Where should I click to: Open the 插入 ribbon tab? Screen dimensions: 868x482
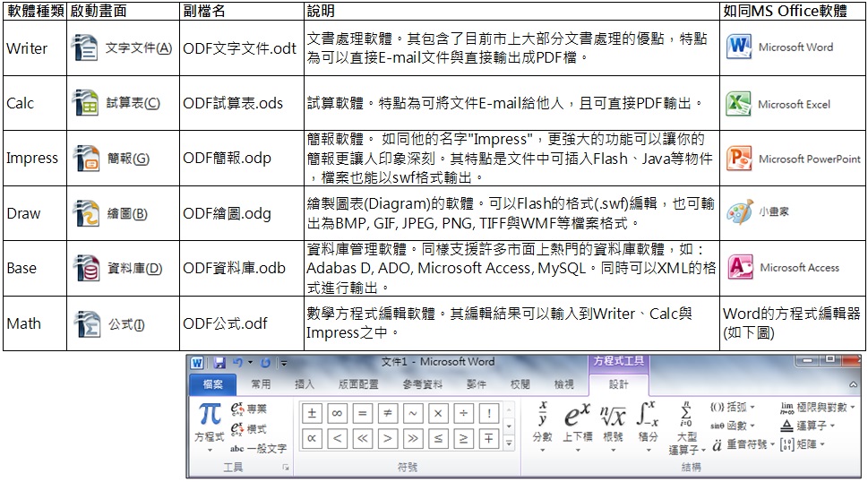point(305,384)
